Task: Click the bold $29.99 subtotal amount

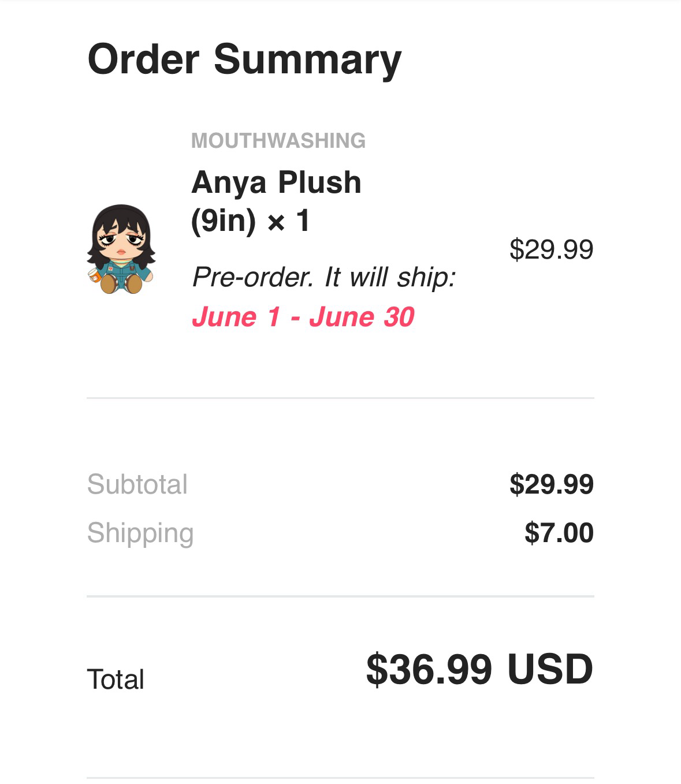Action: (551, 484)
